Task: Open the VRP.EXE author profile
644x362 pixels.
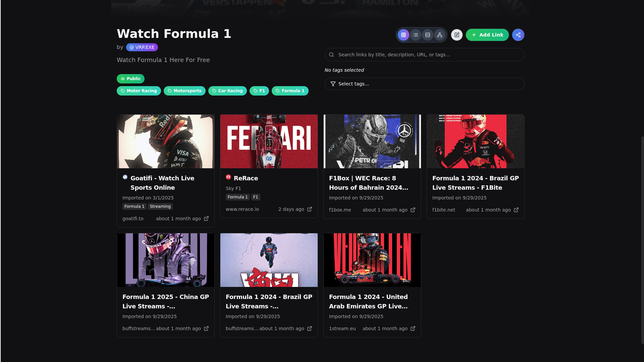Action: click(x=142, y=47)
